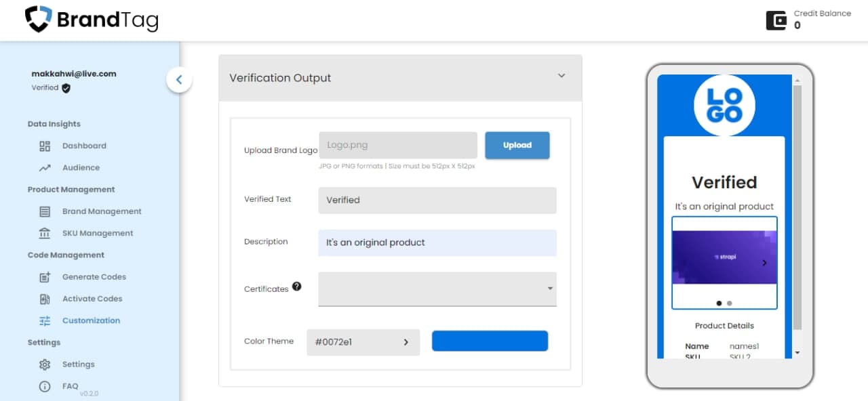
Task: Click the Brand Management list icon
Action: (x=45, y=211)
